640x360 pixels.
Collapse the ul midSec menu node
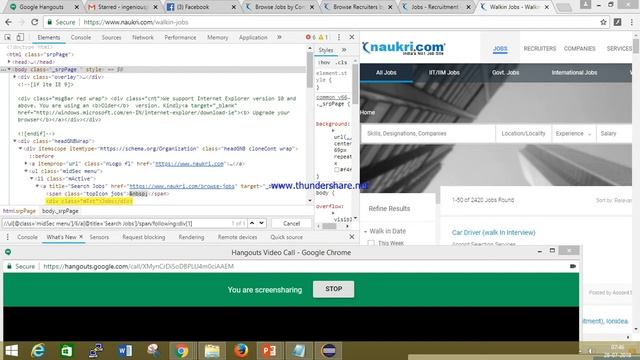[26, 171]
